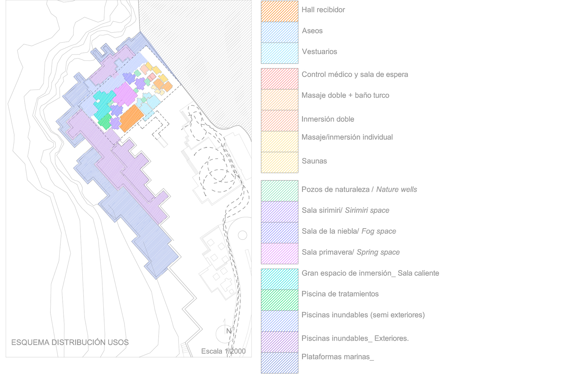The image size is (588, 386).
Task: Click the Masaje/inmersión individual swatch
Action: [279, 142]
